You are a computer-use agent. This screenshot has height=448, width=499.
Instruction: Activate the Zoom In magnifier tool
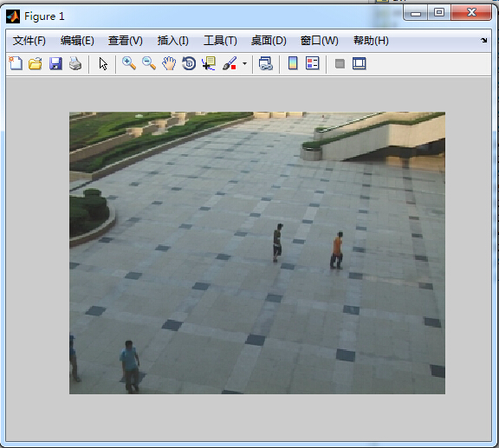pyautogui.click(x=129, y=63)
